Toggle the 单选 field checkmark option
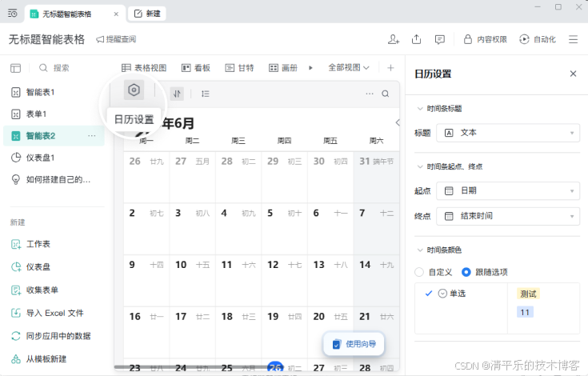Image resolution: width=588 pixels, height=376 pixels. (429, 294)
